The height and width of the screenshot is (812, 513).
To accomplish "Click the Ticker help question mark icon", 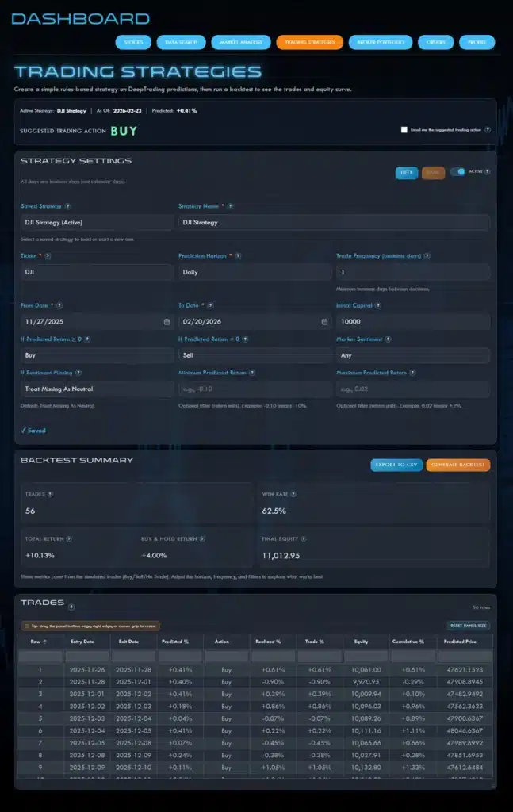I will coord(48,256).
